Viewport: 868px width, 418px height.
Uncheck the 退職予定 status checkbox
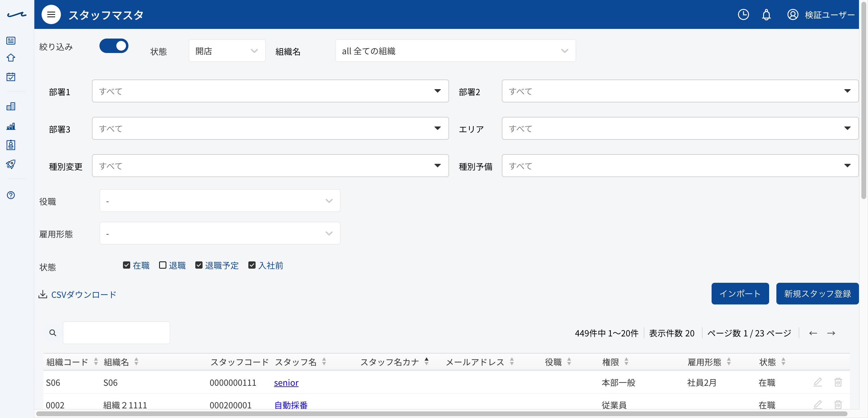click(199, 265)
